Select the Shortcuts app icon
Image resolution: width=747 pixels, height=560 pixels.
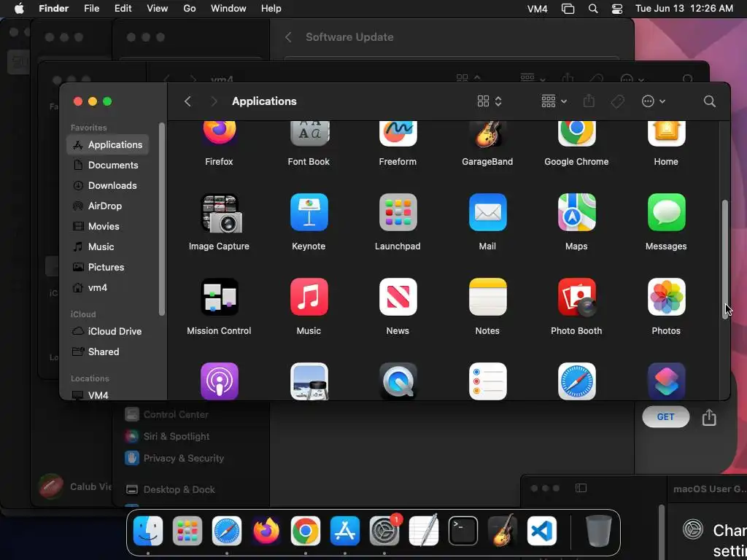666,381
